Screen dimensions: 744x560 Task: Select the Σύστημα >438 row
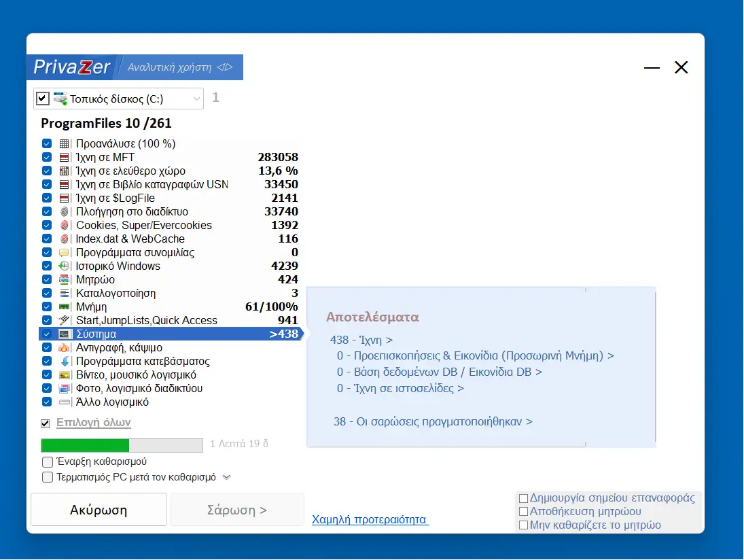click(x=171, y=334)
